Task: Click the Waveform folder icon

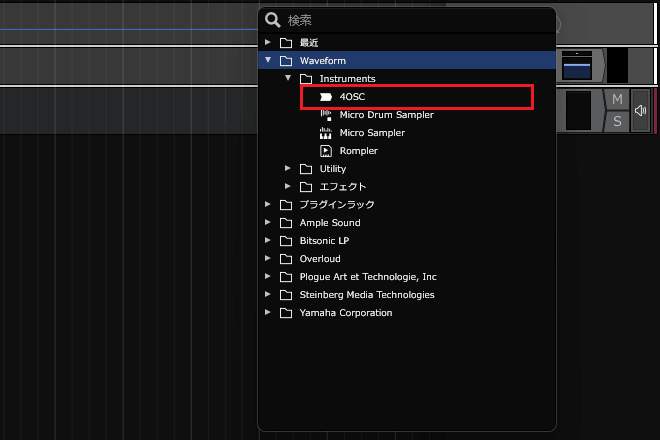Action: [x=286, y=61]
